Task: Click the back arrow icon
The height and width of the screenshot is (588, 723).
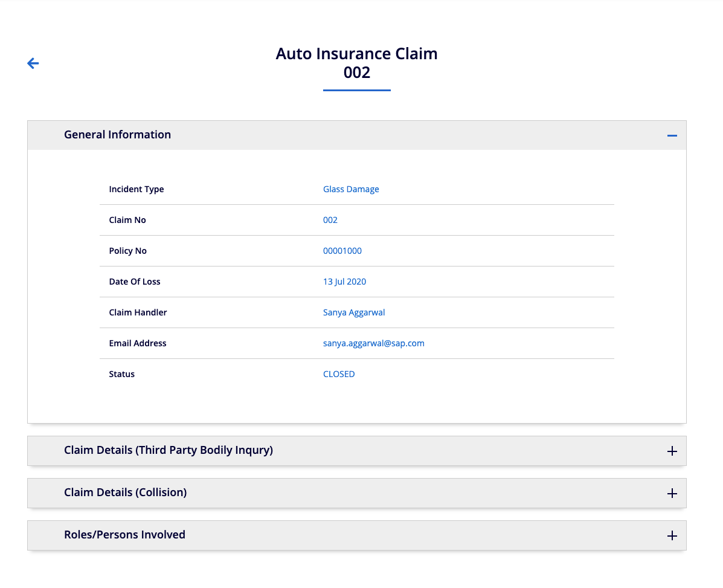Action: [x=33, y=63]
